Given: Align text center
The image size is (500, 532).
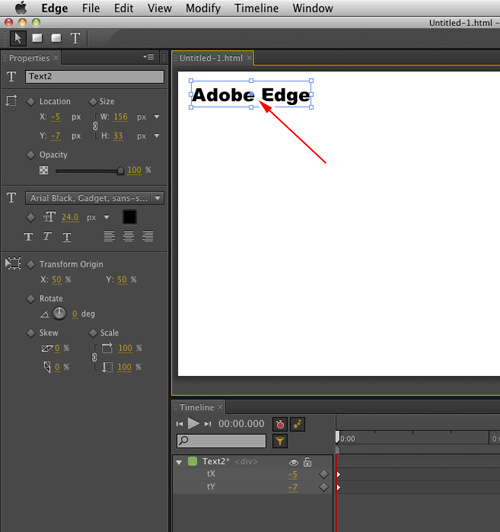Looking at the screenshot, I should 128,236.
